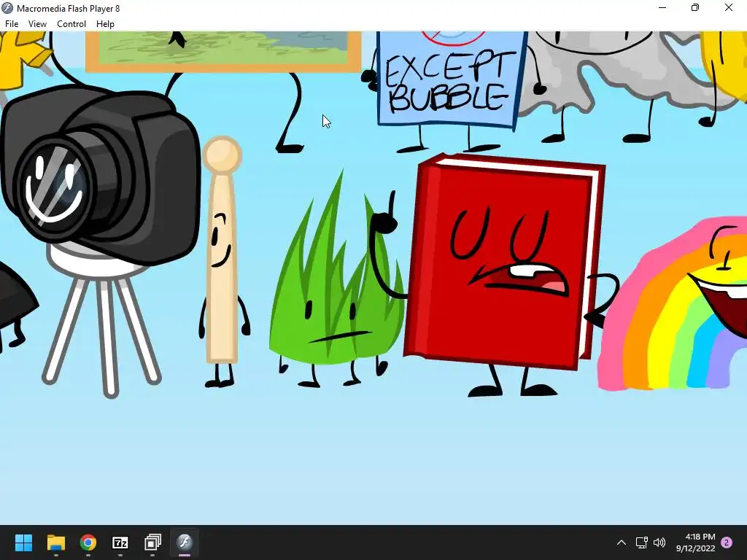Restore down the Flash Player window
747x560 pixels.
pos(695,7)
